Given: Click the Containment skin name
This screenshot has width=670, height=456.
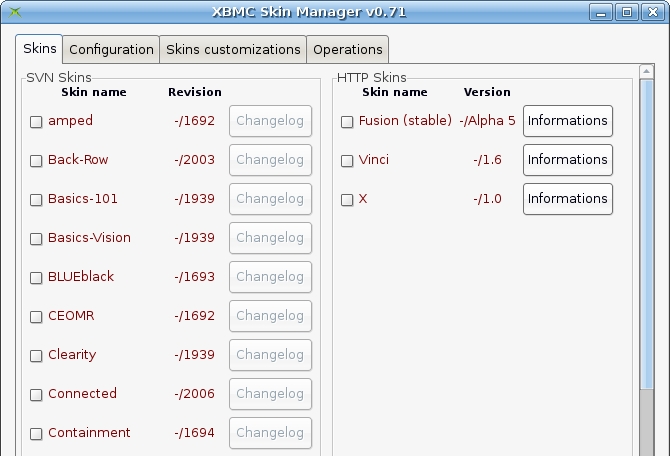Looking at the screenshot, I should pos(89,433).
